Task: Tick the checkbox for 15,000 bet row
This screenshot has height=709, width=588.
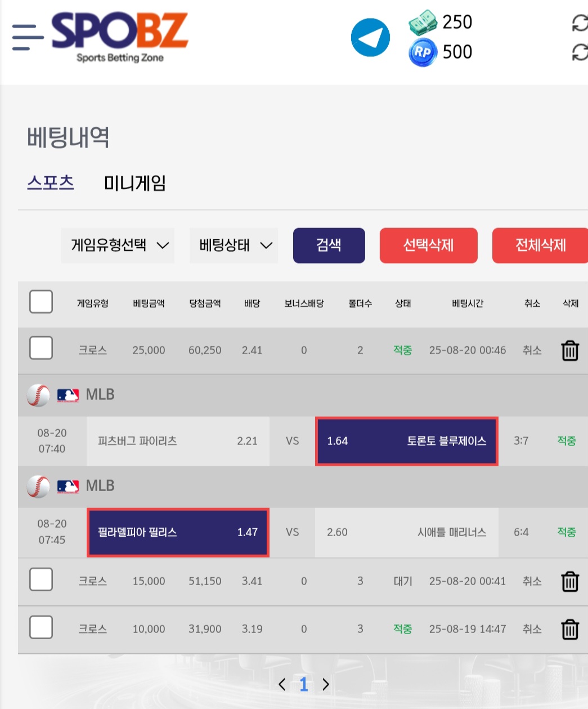Action: pyautogui.click(x=41, y=579)
